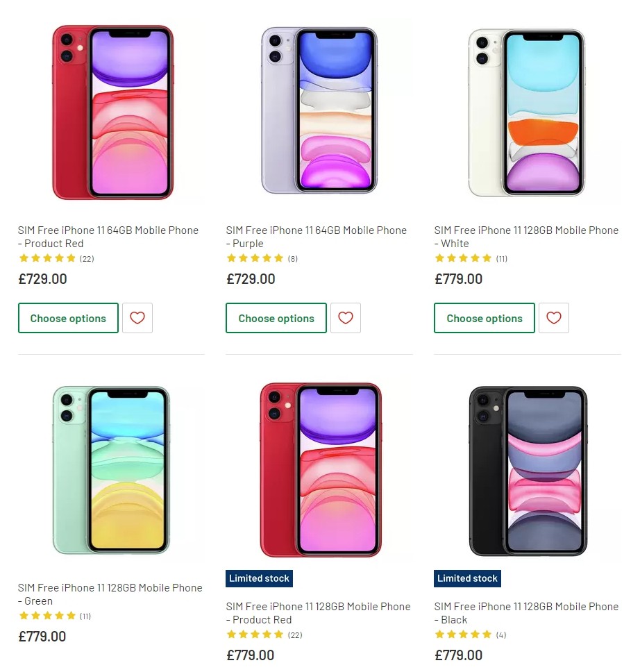Image resolution: width=640 pixels, height=672 pixels.
Task: Choose options for the White iPhone 11 128GB
Action: [484, 318]
